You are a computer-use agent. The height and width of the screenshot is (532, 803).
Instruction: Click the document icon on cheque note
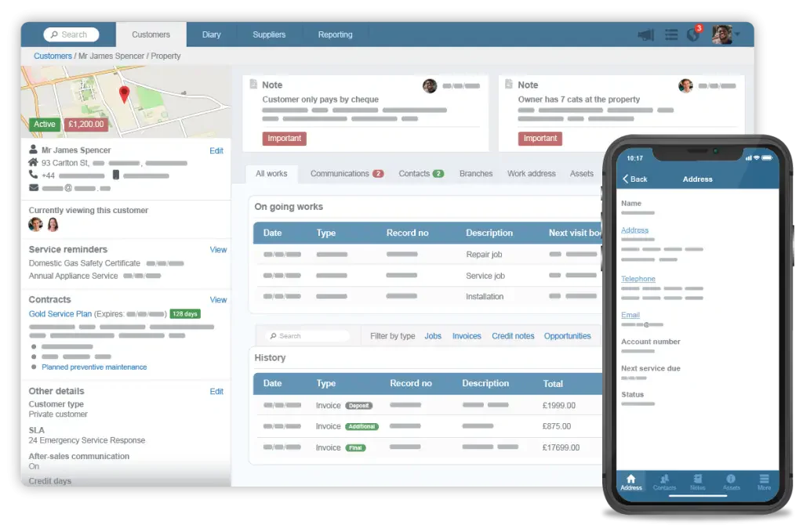(253, 84)
